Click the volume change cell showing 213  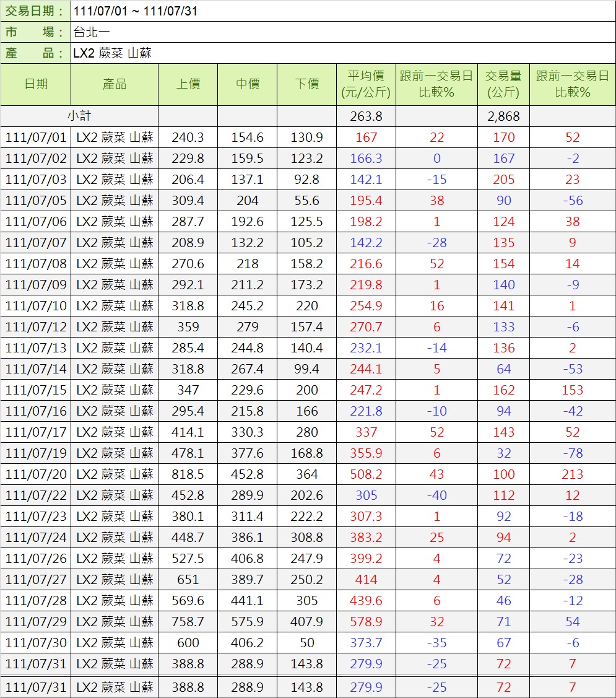coord(572,474)
